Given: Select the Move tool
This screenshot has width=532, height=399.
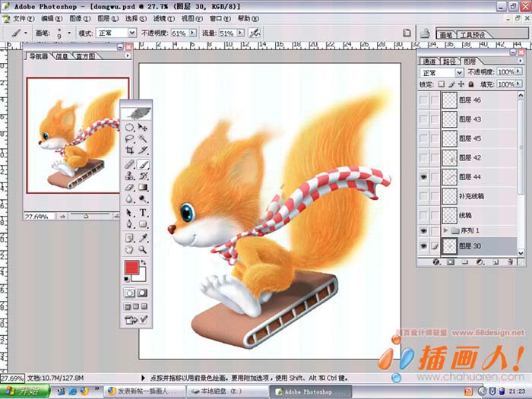Looking at the screenshot, I should pos(143,128).
